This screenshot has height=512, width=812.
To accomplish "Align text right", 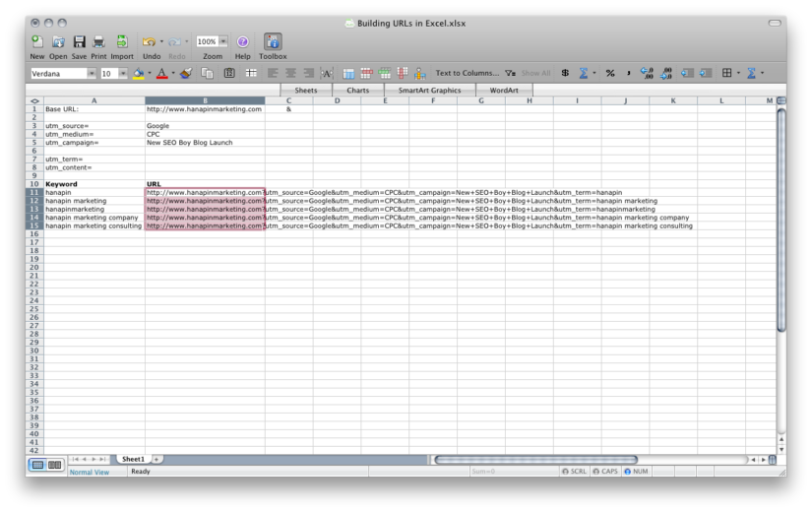I will (x=308, y=74).
